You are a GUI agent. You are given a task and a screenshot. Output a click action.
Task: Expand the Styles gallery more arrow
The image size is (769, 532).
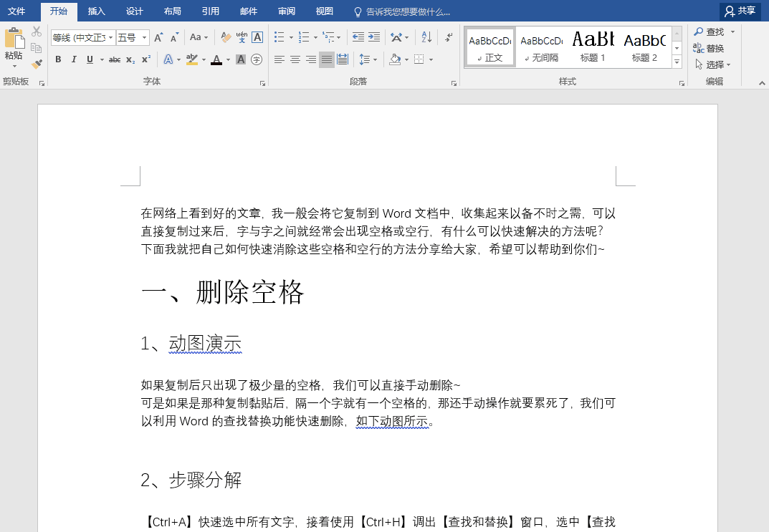point(677,62)
